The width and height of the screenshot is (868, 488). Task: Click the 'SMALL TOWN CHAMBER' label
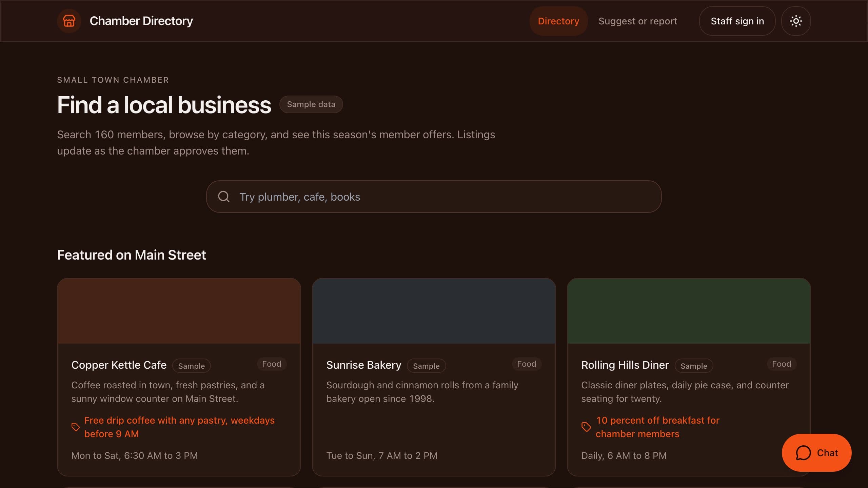click(113, 80)
